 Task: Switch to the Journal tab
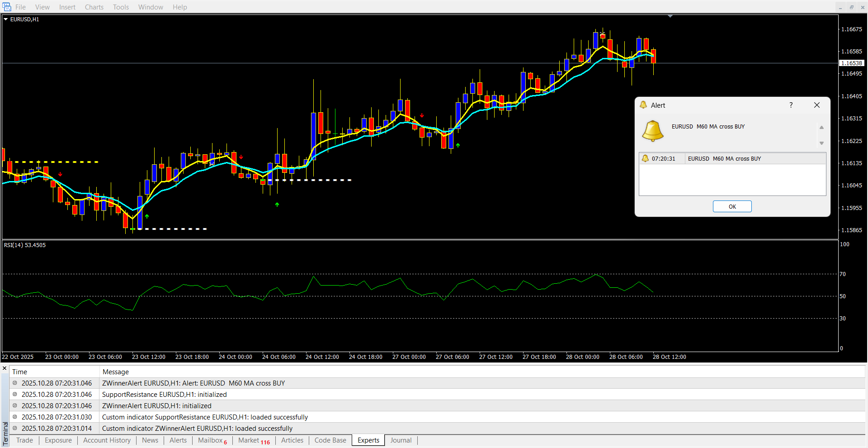click(x=401, y=440)
